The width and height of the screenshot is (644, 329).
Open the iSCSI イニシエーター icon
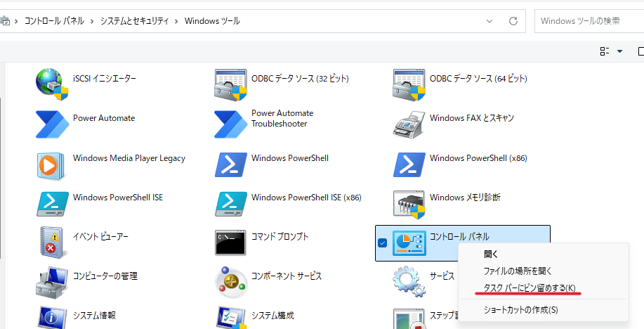53,84
